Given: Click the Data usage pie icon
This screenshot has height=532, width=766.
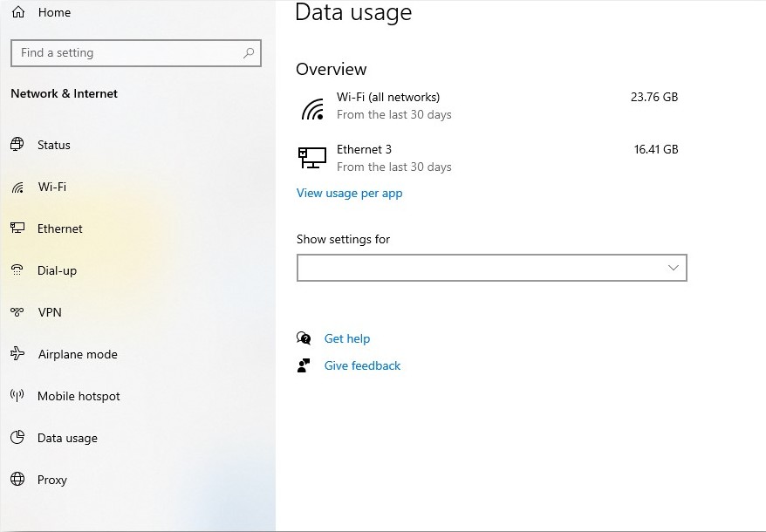Looking at the screenshot, I should click(17, 438).
